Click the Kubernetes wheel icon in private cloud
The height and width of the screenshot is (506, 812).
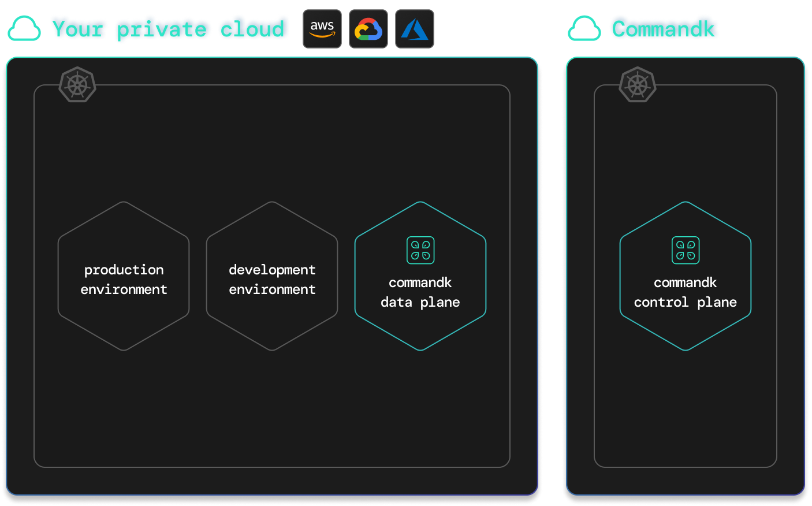point(77,85)
